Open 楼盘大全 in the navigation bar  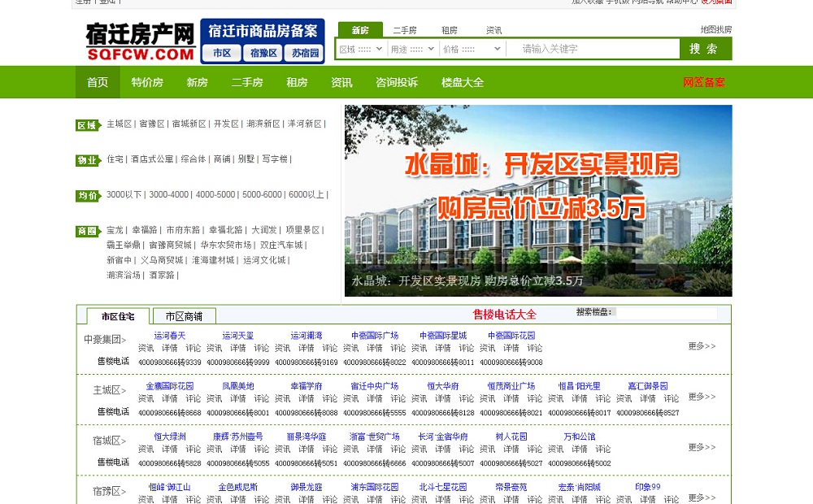pos(463,82)
